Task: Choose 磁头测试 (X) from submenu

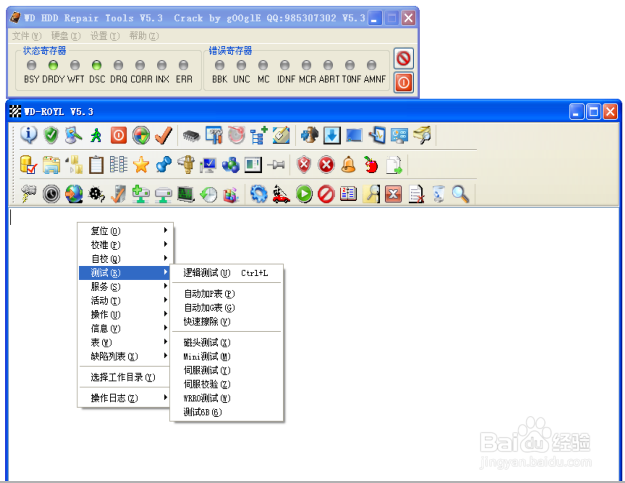Action: [x=226, y=342]
